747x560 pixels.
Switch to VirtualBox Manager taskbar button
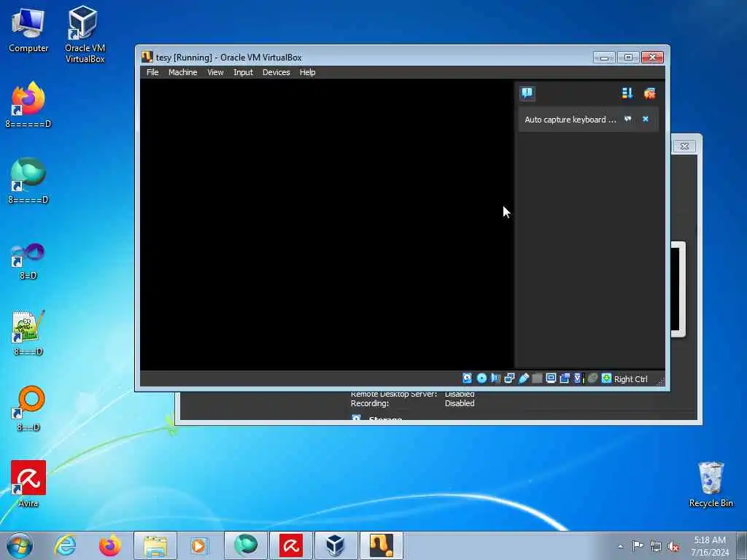point(336,545)
